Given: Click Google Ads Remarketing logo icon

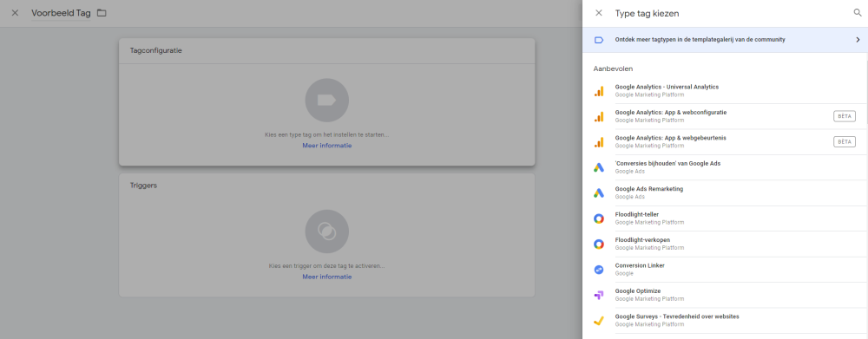Looking at the screenshot, I should [x=599, y=193].
